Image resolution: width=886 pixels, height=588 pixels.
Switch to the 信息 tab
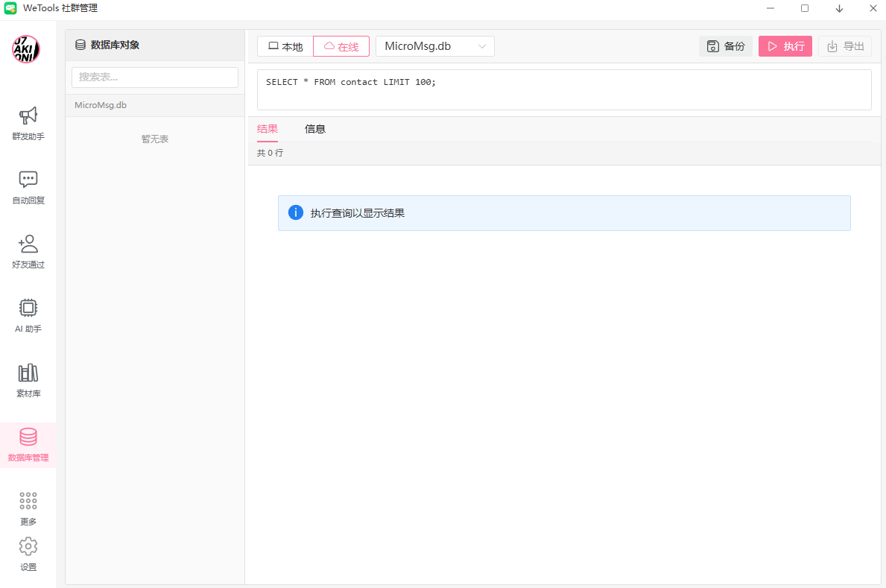pos(315,129)
